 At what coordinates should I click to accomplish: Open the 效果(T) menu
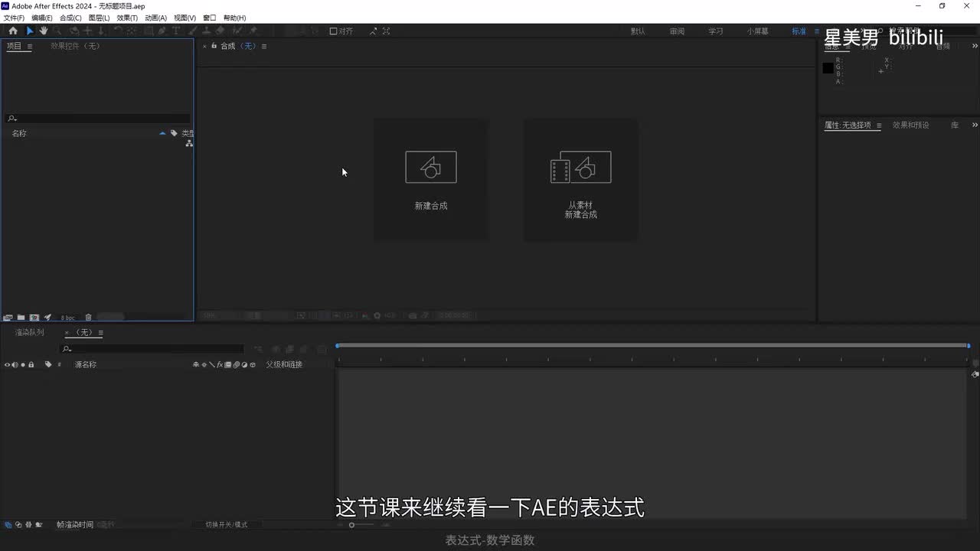(127, 18)
